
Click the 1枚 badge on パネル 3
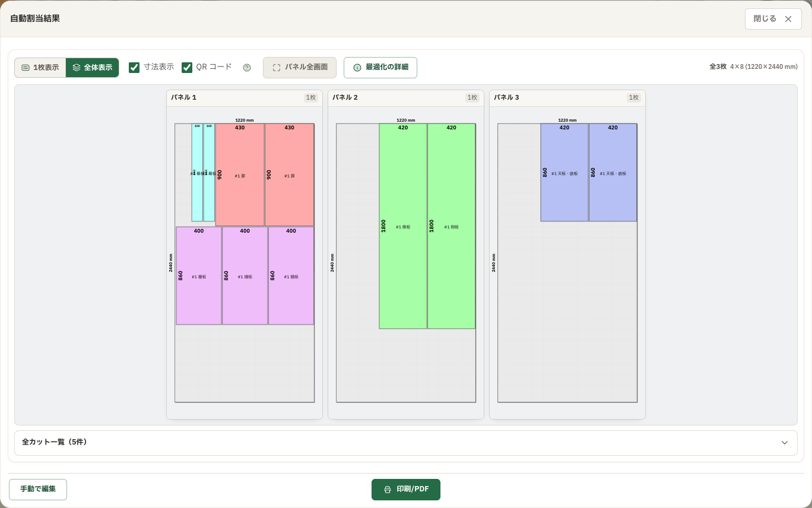coord(634,98)
